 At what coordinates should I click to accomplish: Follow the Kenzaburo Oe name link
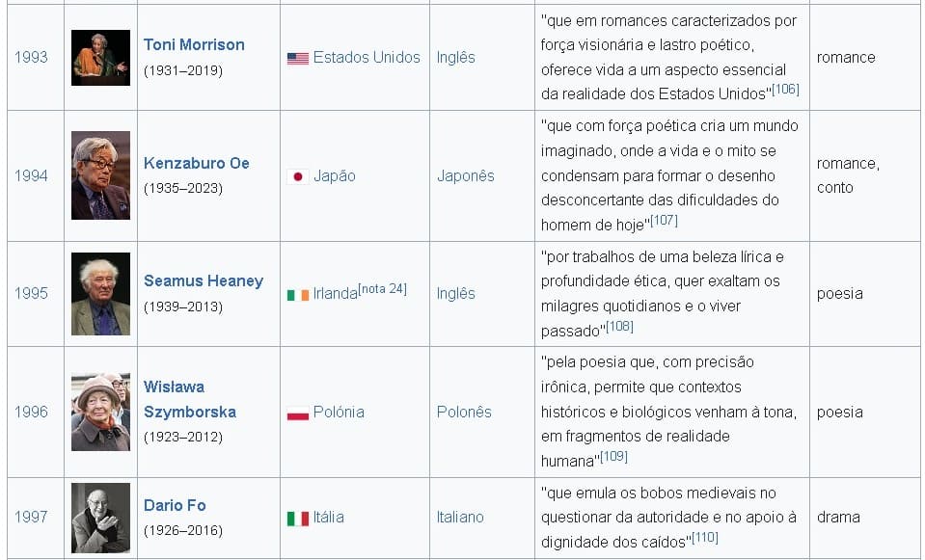click(x=196, y=163)
